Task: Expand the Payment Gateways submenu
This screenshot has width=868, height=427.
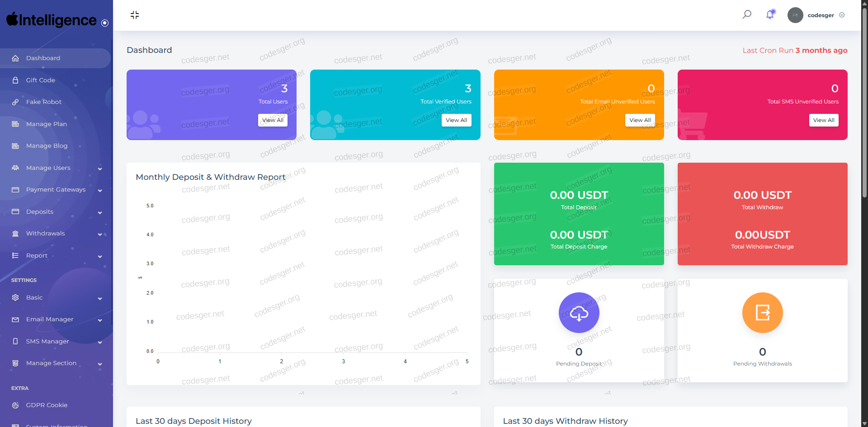Action: [100, 190]
